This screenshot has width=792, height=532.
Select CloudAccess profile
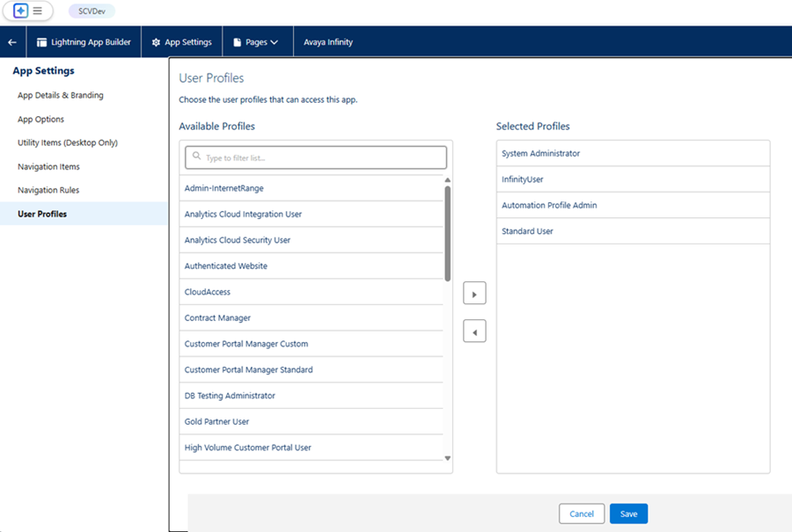coord(312,292)
